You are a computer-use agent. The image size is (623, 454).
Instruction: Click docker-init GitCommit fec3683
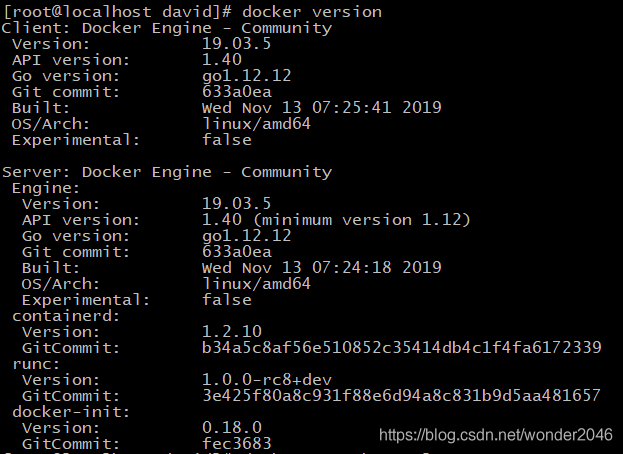coord(237,443)
